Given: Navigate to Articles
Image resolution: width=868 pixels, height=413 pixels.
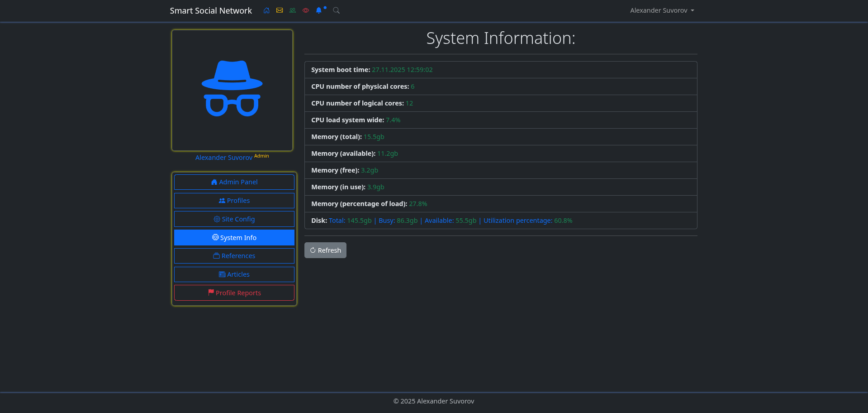Looking at the screenshot, I should point(234,274).
